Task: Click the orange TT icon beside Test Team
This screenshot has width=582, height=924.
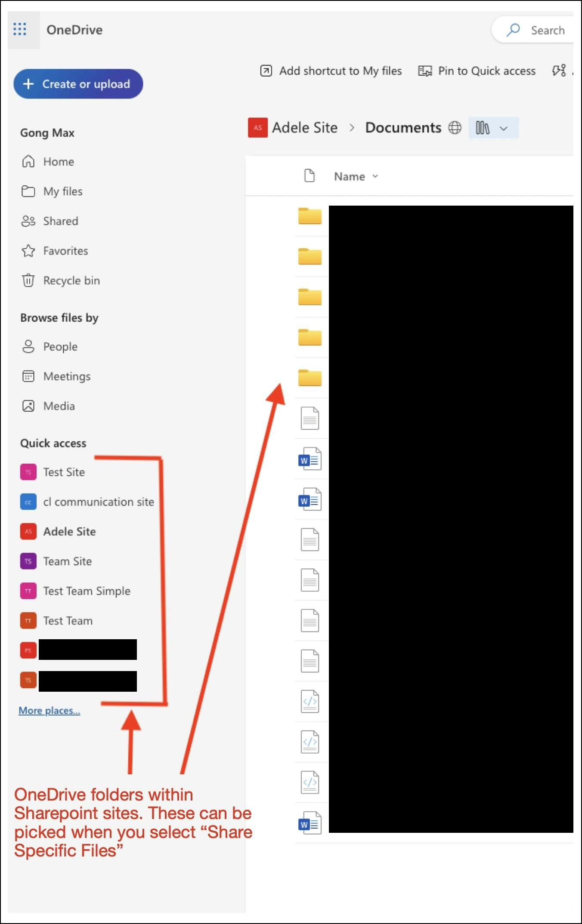Action: coord(28,620)
